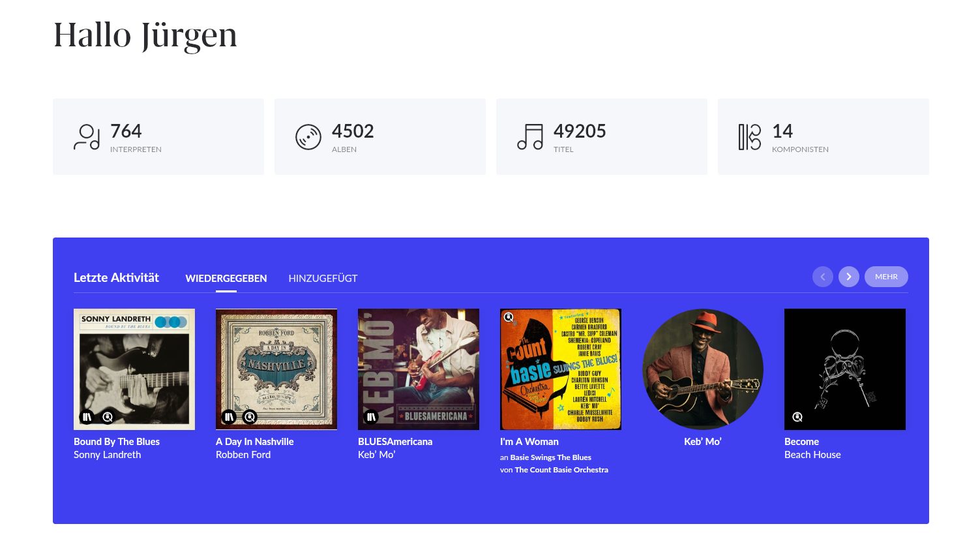Open the Keb' Mo' artist portrait

[x=703, y=369]
